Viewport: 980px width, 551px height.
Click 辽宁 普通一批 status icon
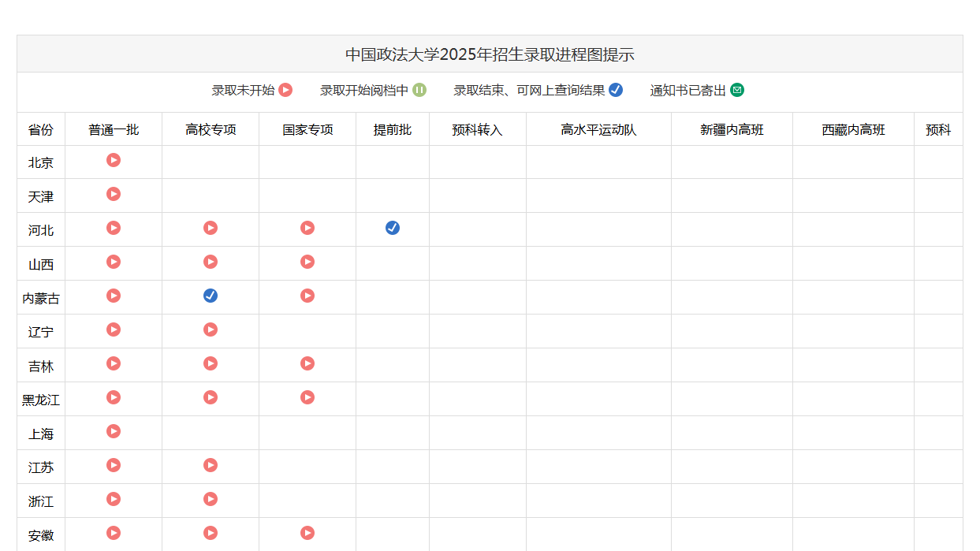[114, 329]
